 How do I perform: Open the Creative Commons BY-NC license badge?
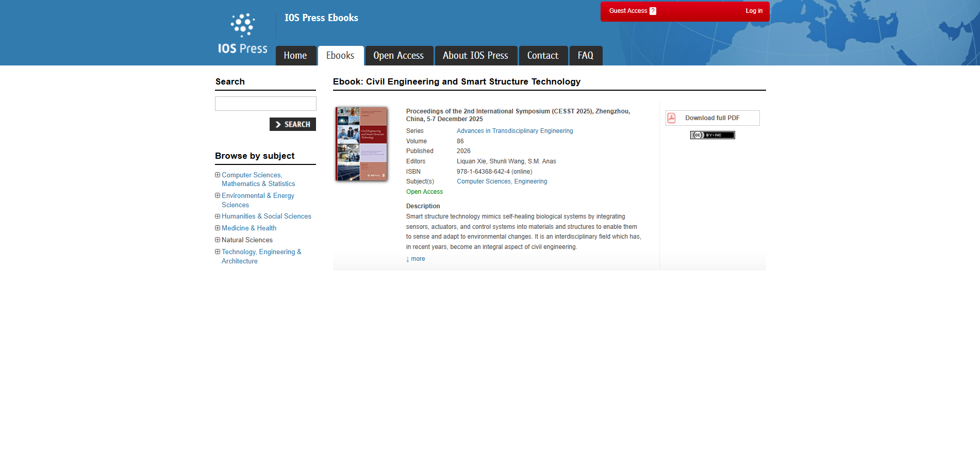[712, 135]
